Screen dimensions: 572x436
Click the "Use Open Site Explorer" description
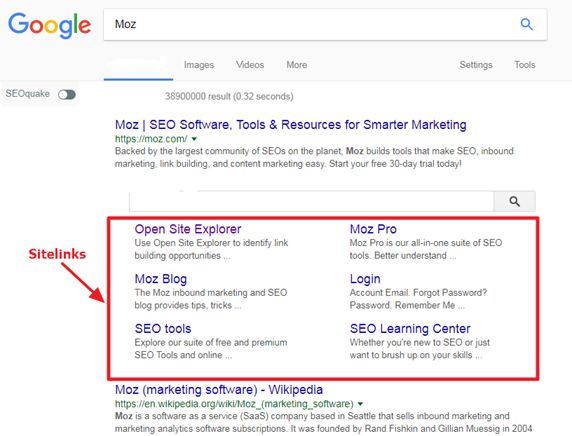[211, 249]
